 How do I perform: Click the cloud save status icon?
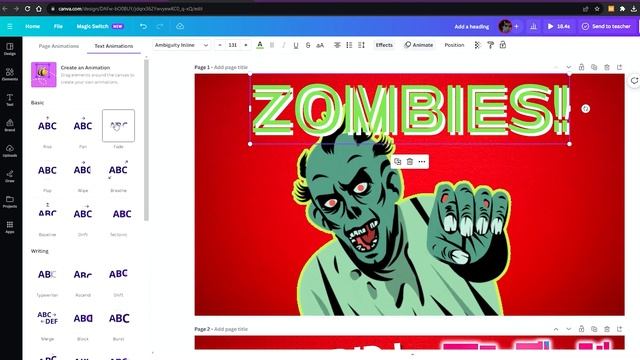tap(180, 26)
